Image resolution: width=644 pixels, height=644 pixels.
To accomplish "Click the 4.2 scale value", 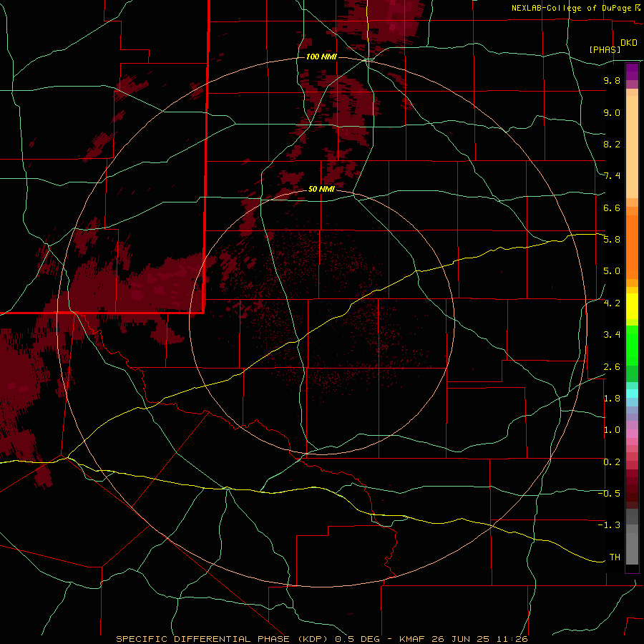I will point(612,303).
